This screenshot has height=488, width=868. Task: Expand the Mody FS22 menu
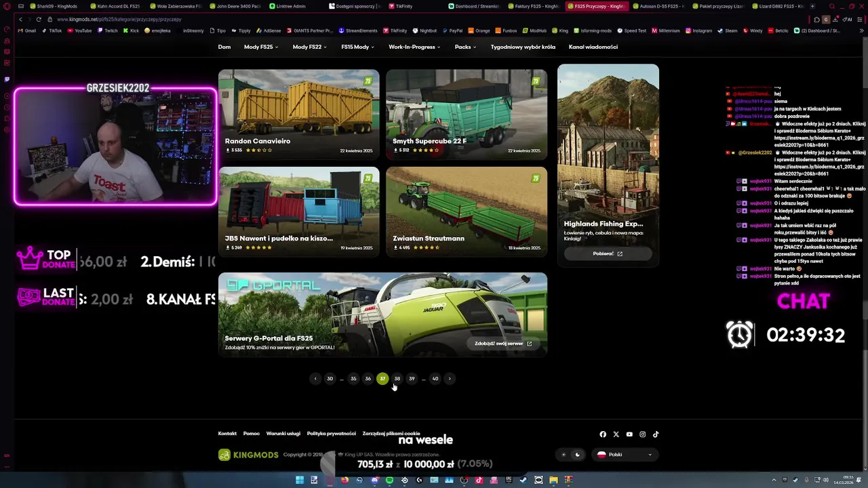coord(309,47)
